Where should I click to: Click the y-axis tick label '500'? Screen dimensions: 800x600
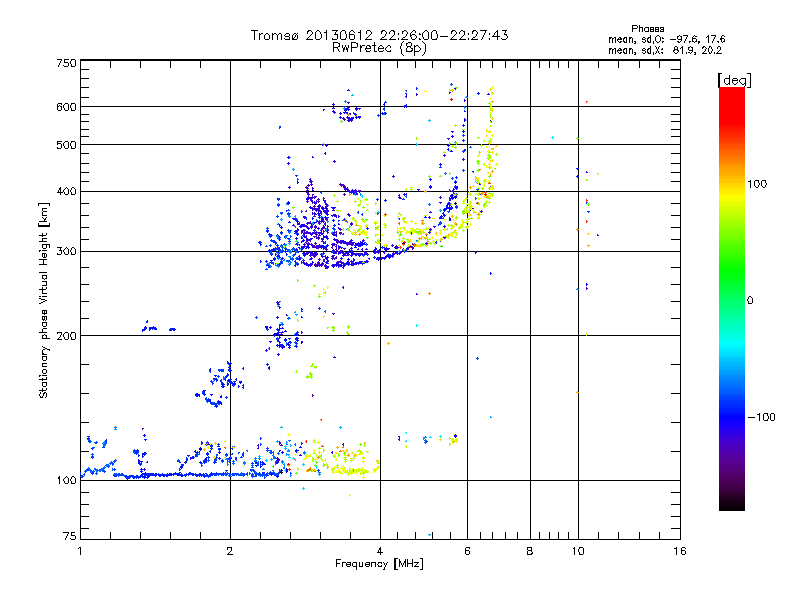(x=67, y=145)
